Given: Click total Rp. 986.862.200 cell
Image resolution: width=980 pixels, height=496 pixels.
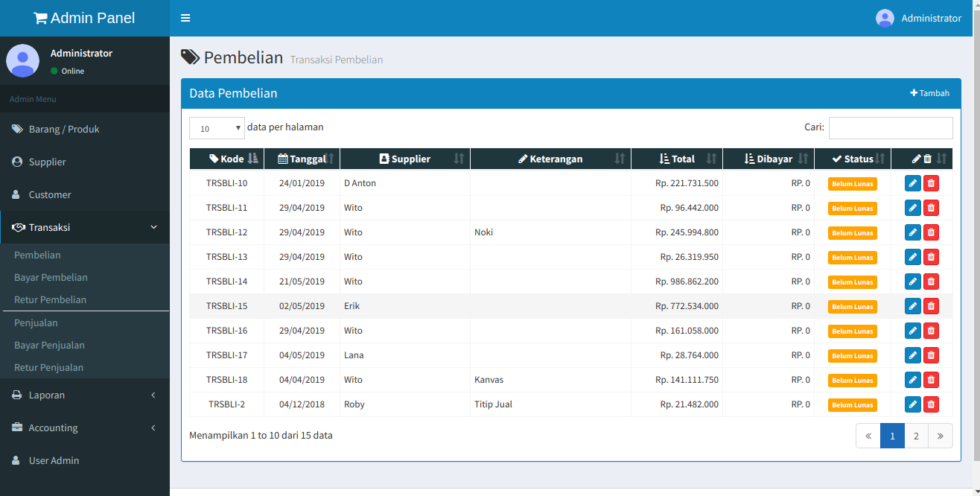Looking at the screenshot, I should pyautogui.click(x=677, y=282).
